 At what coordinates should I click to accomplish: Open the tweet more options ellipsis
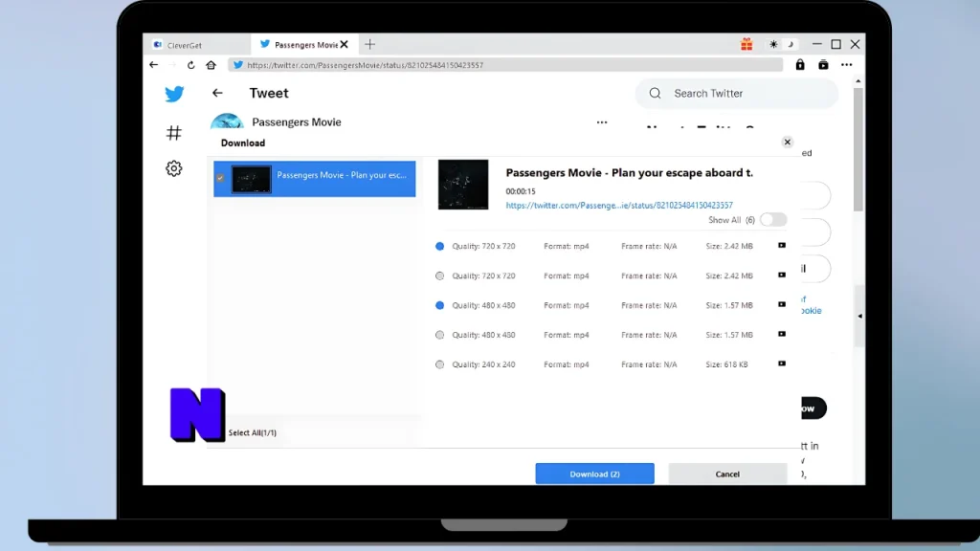[x=602, y=122]
